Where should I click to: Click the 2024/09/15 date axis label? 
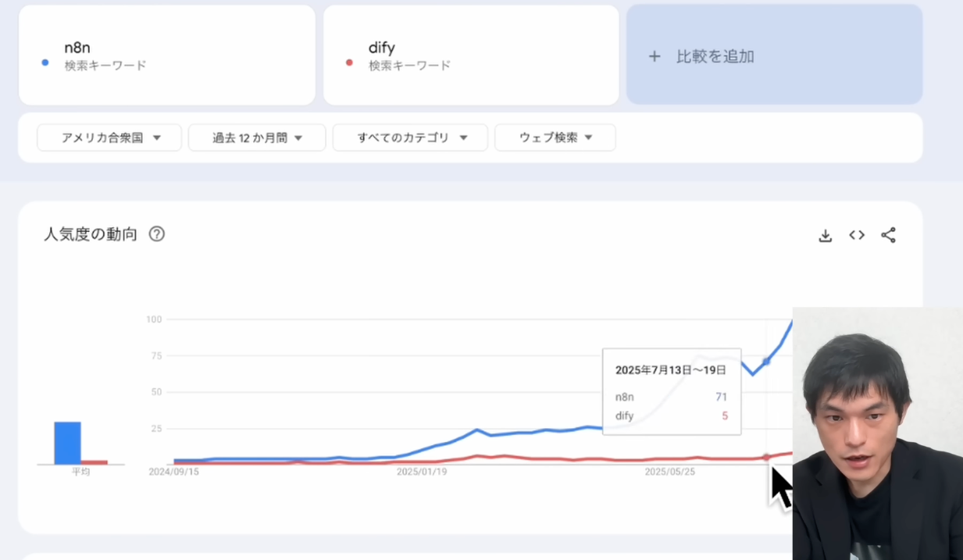pos(173,472)
